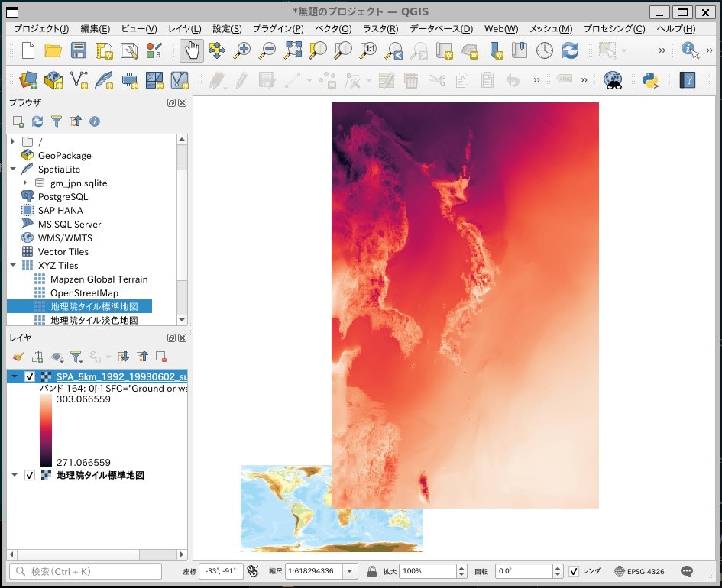
Task: Zoom to full extent of the map
Action: [293, 50]
